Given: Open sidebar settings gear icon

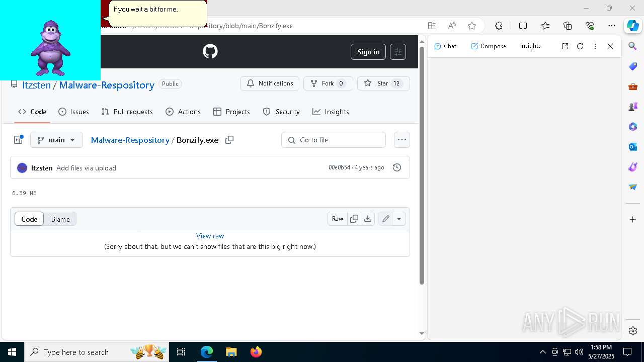Looking at the screenshot, I should [x=633, y=331].
